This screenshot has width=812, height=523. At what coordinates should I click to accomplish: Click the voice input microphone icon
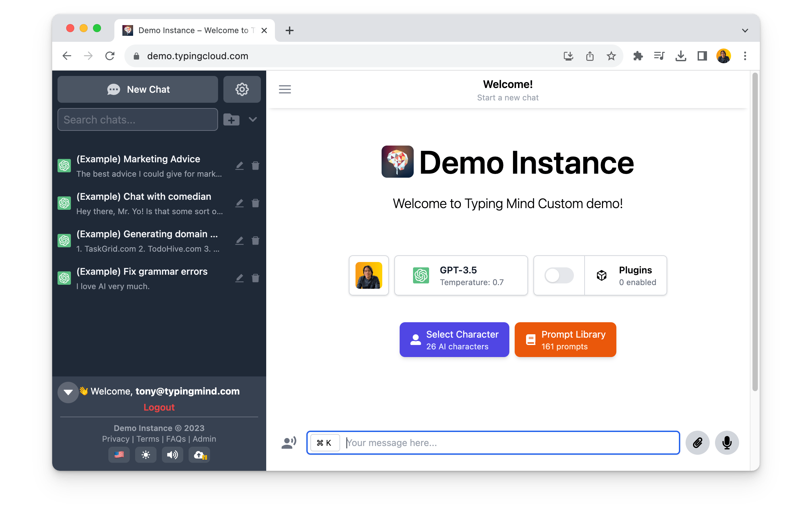point(727,442)
